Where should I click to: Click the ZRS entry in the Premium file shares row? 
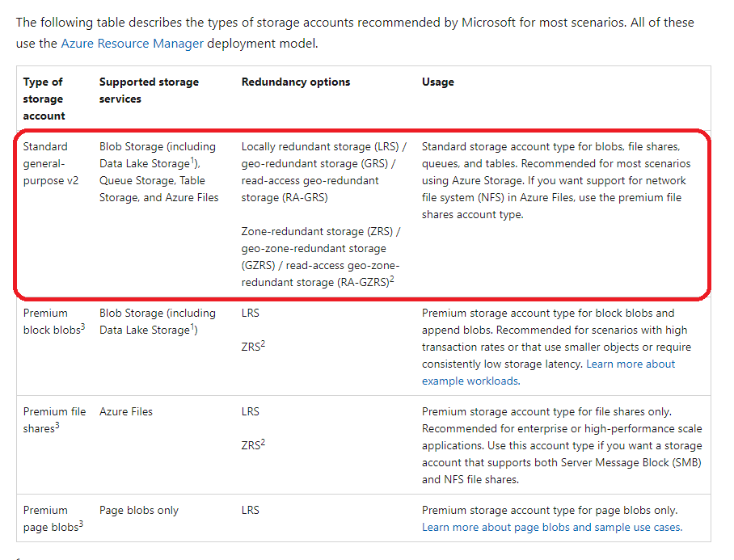tap(253, 445)
